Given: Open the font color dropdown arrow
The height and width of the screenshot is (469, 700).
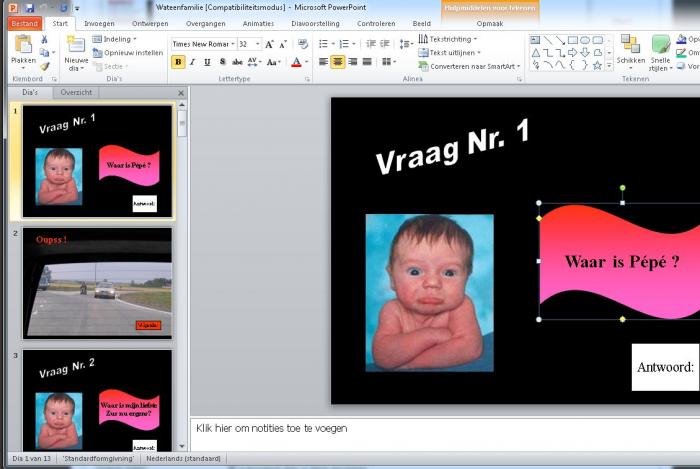Looking at the screenshot, I should pos(306,62).
